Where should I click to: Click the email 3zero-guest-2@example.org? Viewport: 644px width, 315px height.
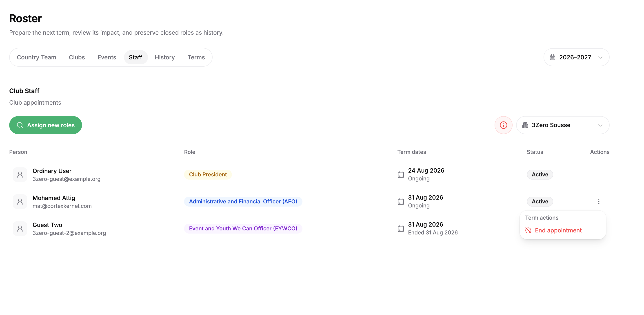(69, 233)
